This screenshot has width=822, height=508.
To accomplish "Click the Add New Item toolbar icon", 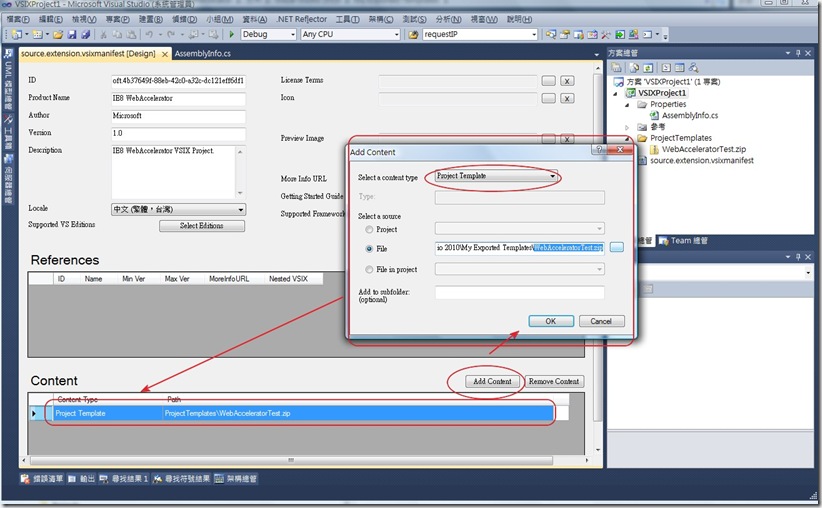I will [37, 35].
